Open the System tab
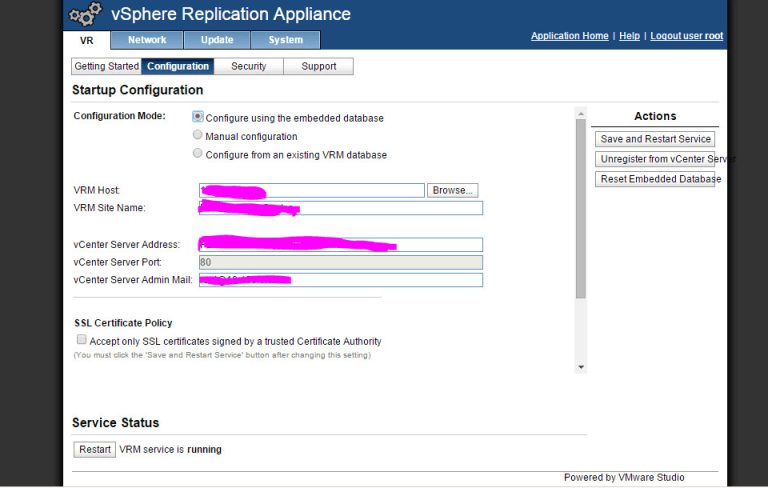This screenshot has width=768, height=488. (285, 40)
